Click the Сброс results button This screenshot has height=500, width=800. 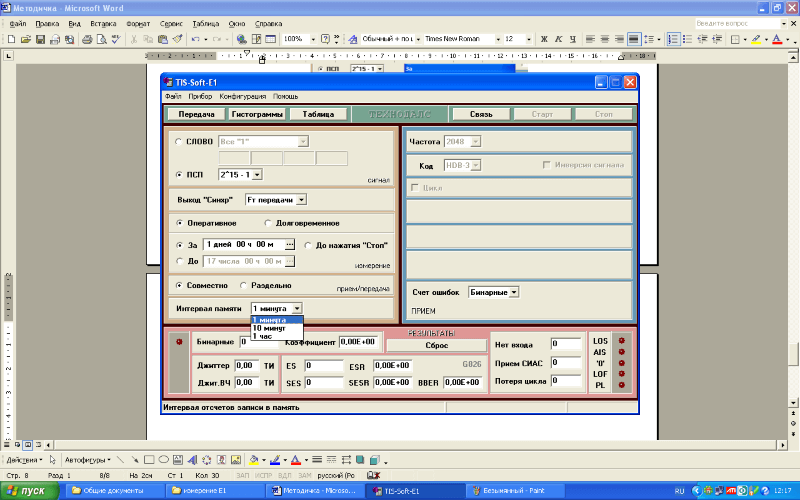click(437, 345)
